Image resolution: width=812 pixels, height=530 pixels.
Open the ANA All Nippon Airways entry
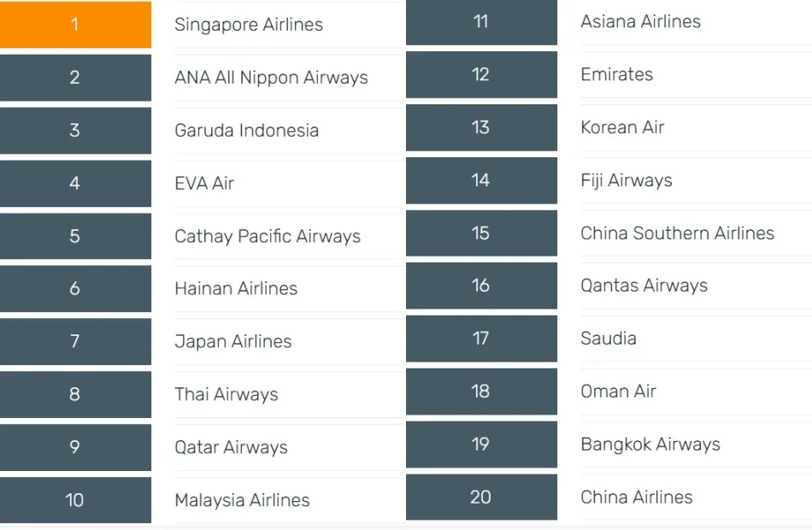click(271, 78)
